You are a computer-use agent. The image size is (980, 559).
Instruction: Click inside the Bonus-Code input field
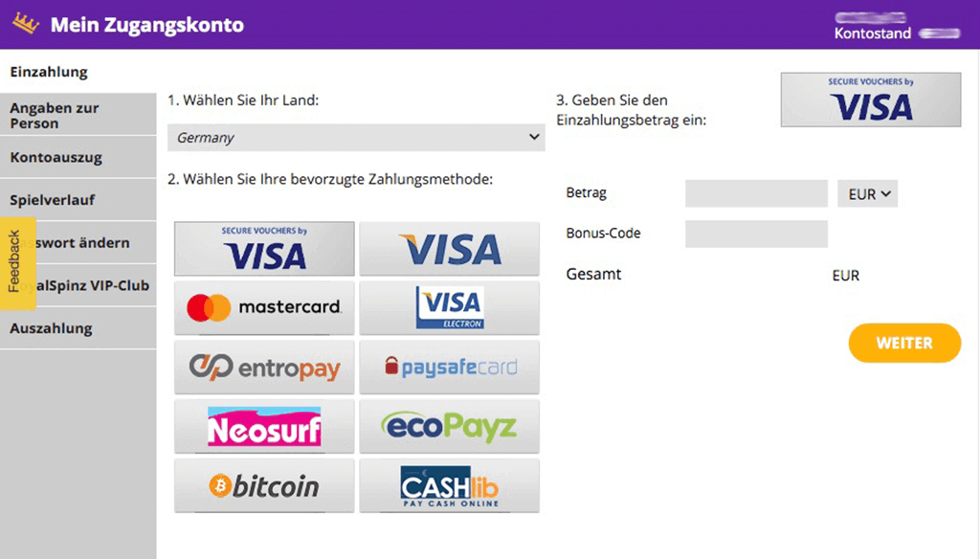coord(755,234)
